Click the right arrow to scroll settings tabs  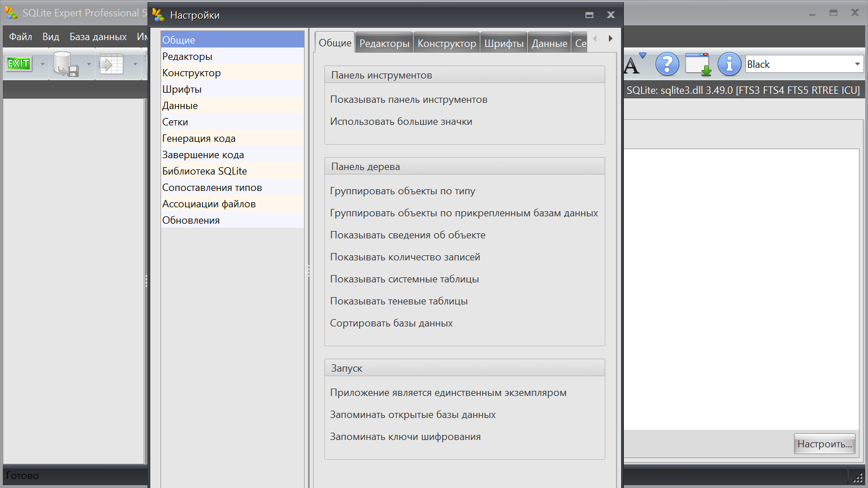pyautogui.click(x=610, y=38)
